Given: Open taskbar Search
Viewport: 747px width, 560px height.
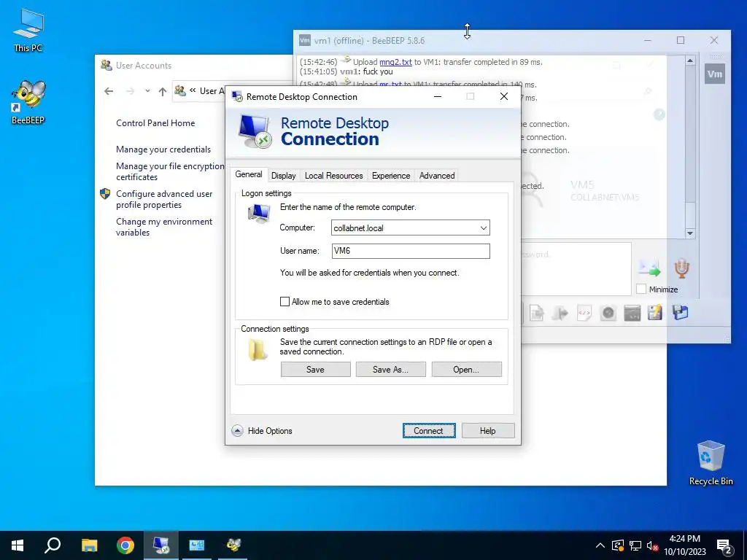Looking at the screenshot, I should tap(53, 545).
